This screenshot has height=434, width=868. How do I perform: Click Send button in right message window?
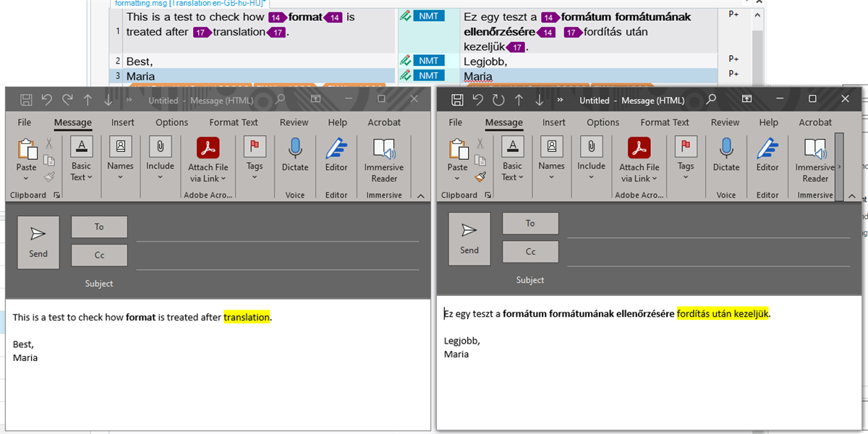coord(469,239)
